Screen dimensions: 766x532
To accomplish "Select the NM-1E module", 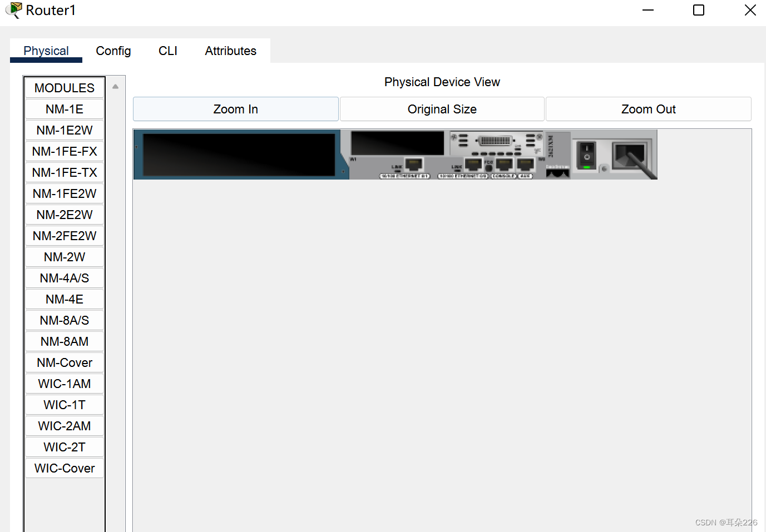I will (65, 109).
